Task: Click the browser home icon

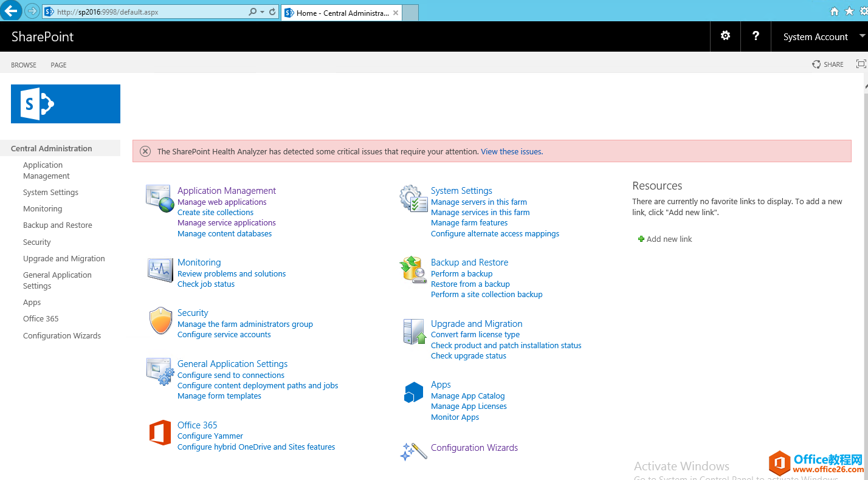Action: coord(835,11)
